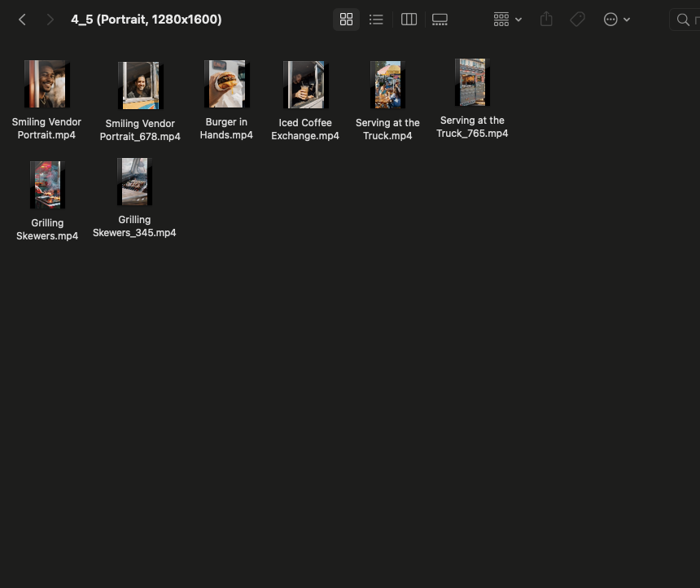
Task: Click the forward navigation chevron
Action: (50, 20)
